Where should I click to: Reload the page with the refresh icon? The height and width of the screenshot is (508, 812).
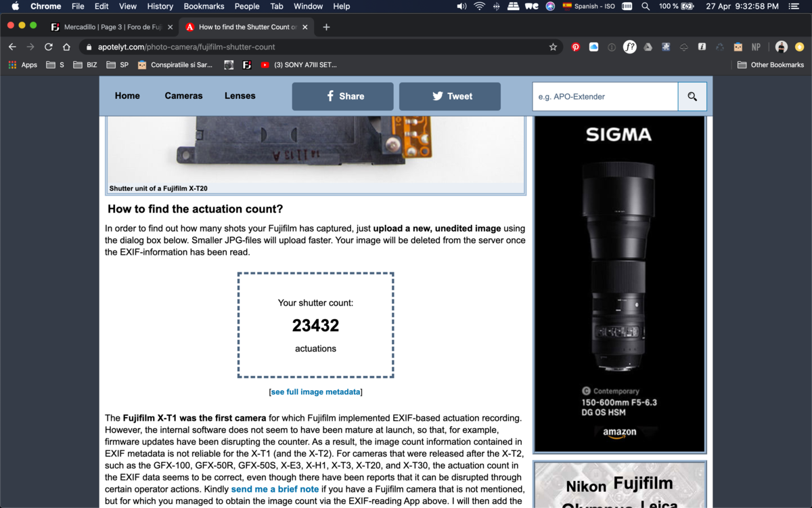click(49, 47)
